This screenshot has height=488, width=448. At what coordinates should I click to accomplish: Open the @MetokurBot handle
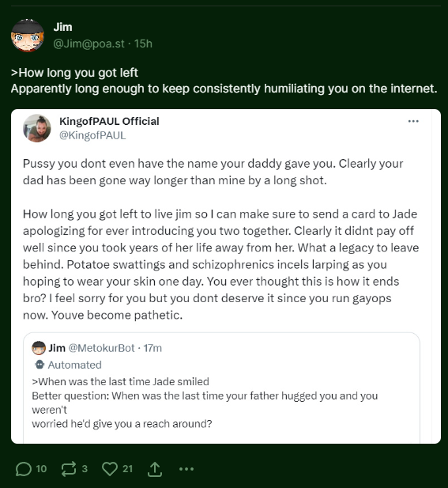click(101, 348)
